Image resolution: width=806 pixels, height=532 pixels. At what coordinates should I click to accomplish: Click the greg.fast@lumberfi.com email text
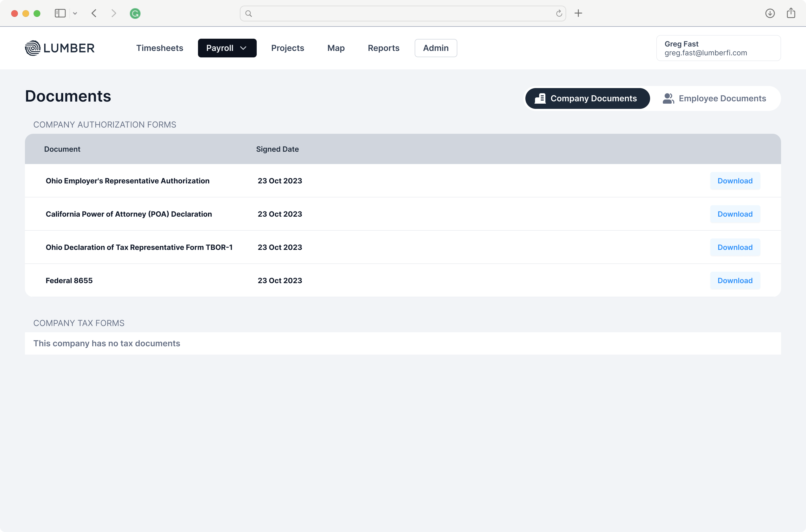(x=705, y=53)
